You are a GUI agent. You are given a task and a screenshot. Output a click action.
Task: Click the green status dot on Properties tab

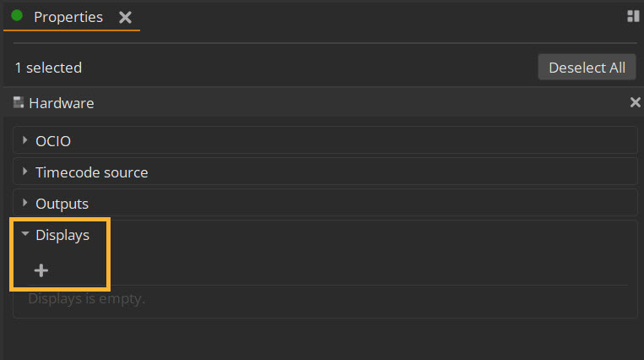click(17, 16)
